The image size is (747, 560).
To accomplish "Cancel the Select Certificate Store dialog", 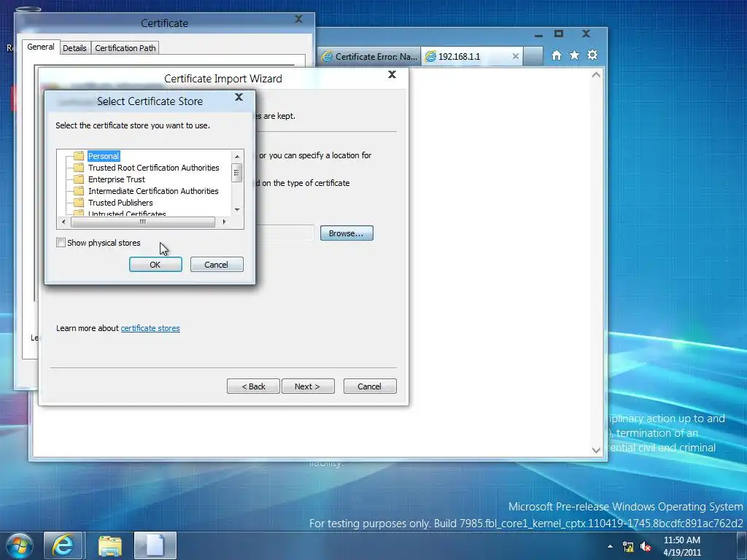I will 216,264.
